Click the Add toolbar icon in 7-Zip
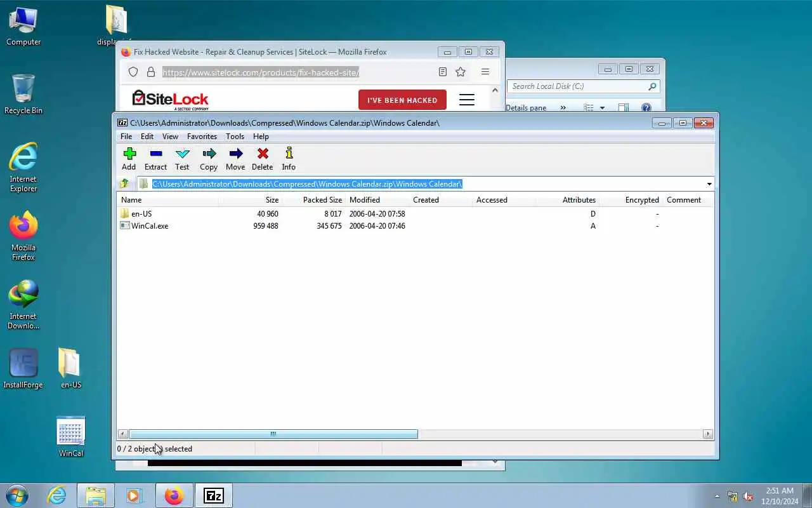The width and height of the screenshot is (812, 508). click(x=129, y=154)
